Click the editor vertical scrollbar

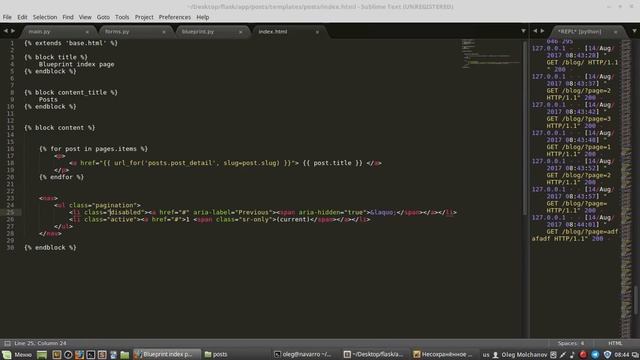click(x=525, y=127)
